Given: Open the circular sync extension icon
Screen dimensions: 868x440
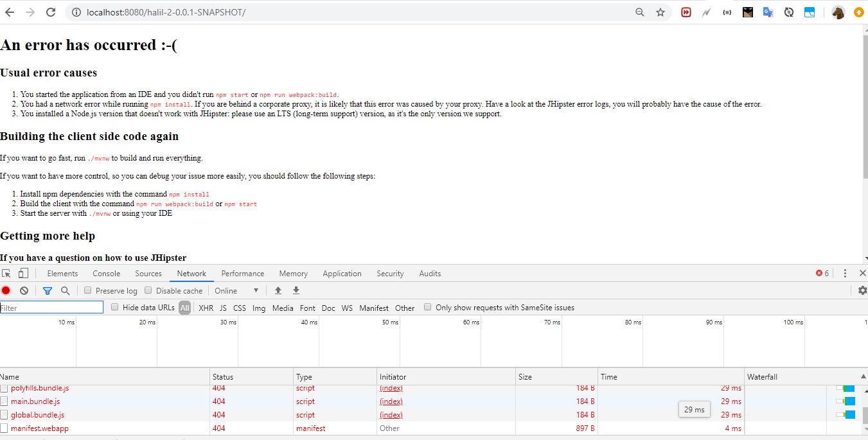Looking at the screenshot, I should (789, 12).
